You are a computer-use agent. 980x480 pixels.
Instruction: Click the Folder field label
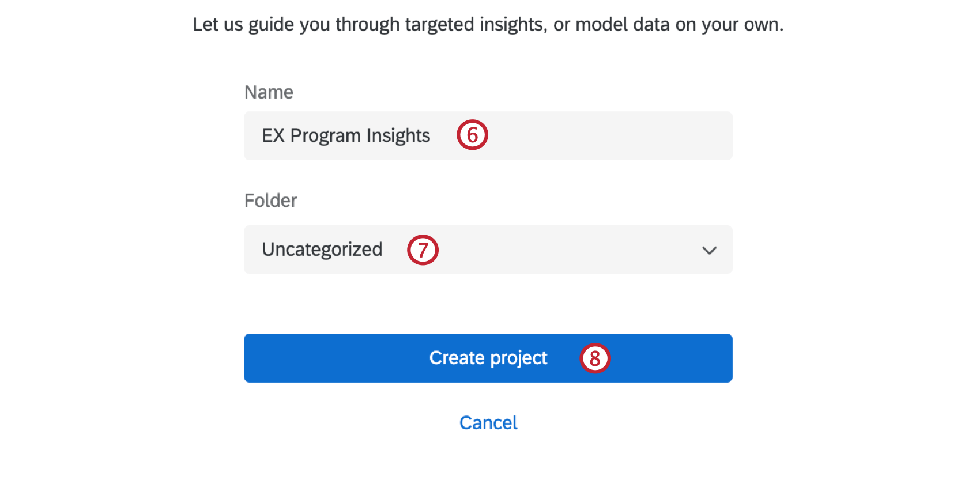coord(270,200)
